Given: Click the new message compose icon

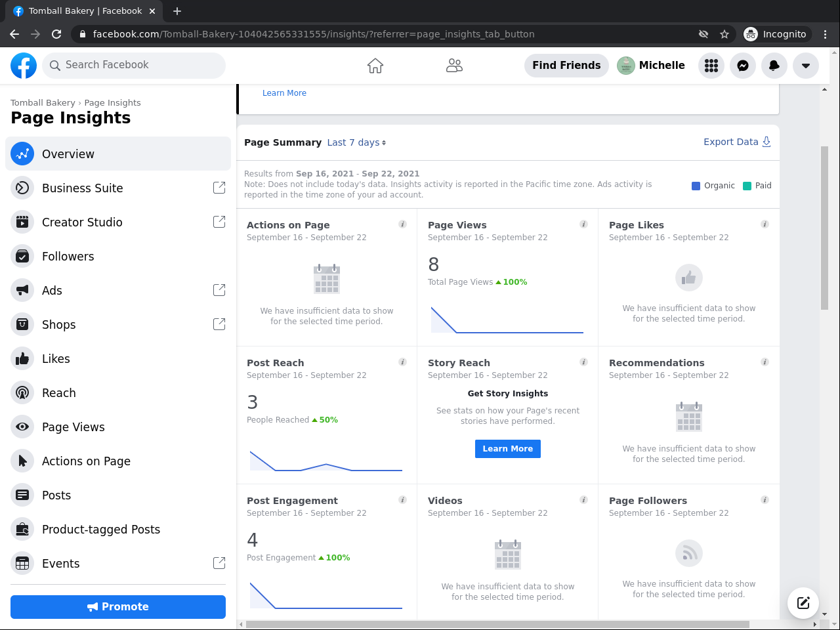Looking at the screenshot, I should (803, 603).
